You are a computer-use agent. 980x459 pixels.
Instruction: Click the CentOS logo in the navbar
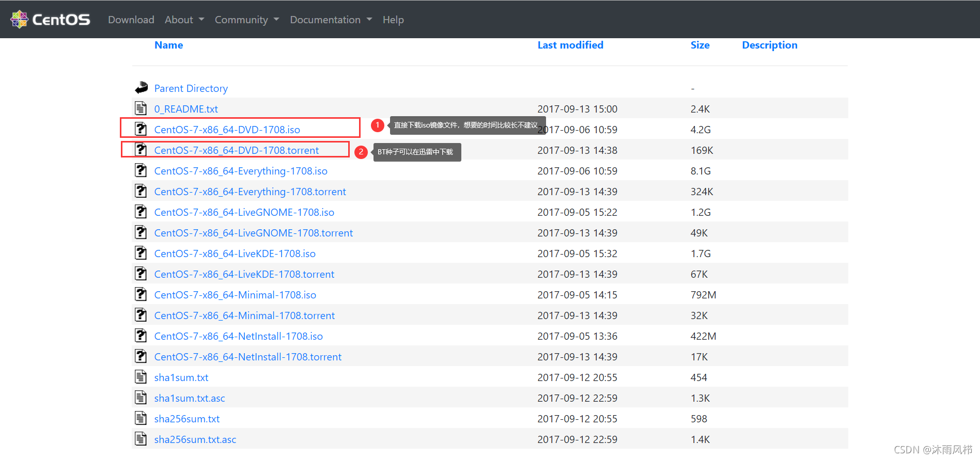50,20
